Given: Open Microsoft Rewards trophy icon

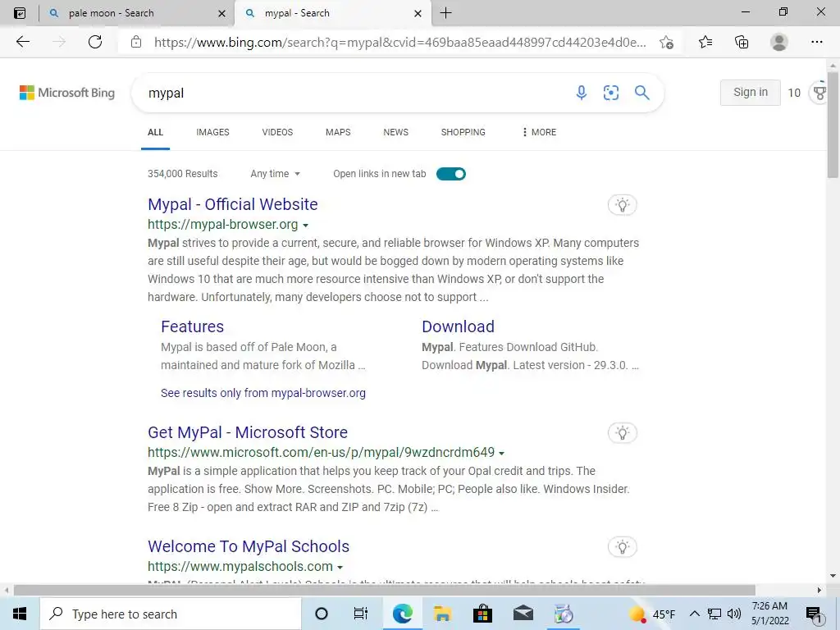Looking at the screenshot, I should coord(819,93).
